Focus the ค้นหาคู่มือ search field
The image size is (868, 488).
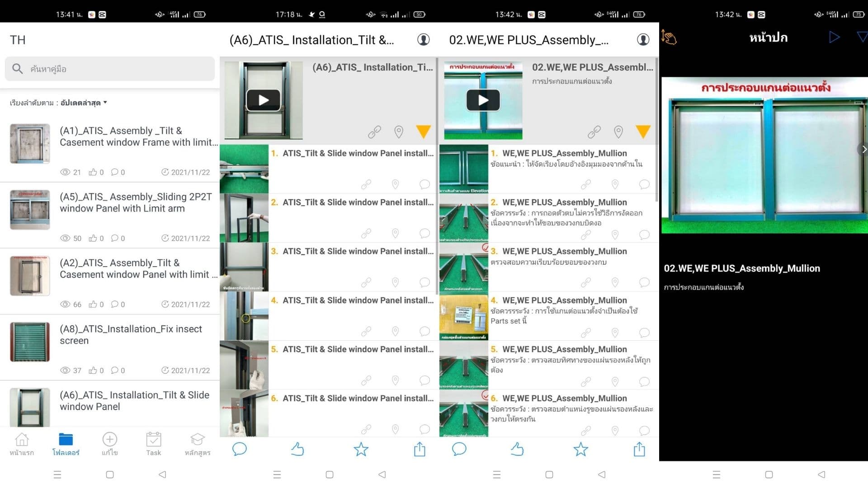(x=110, y=69)
